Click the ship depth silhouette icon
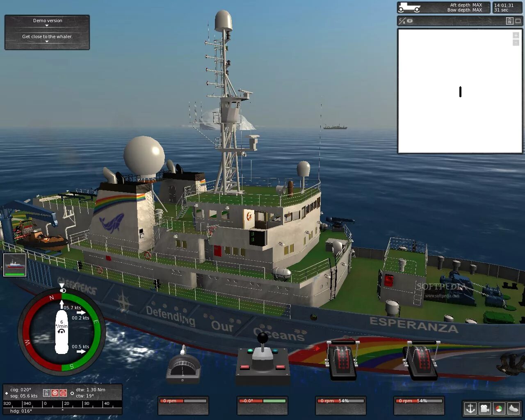 (409, 7)
